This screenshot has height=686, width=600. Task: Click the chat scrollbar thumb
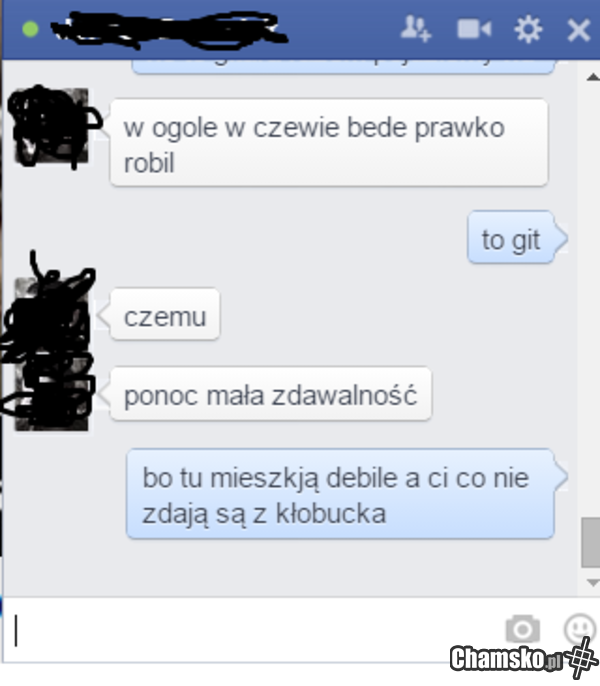pos(590,542)
